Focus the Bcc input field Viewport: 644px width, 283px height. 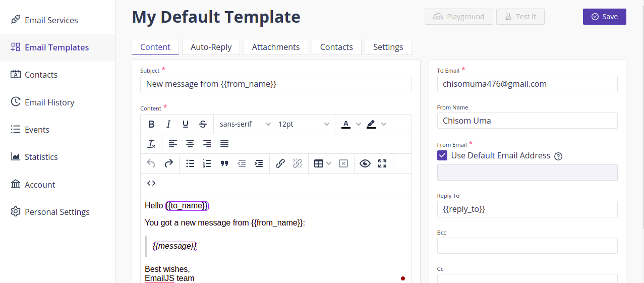[x=527, y=246]
